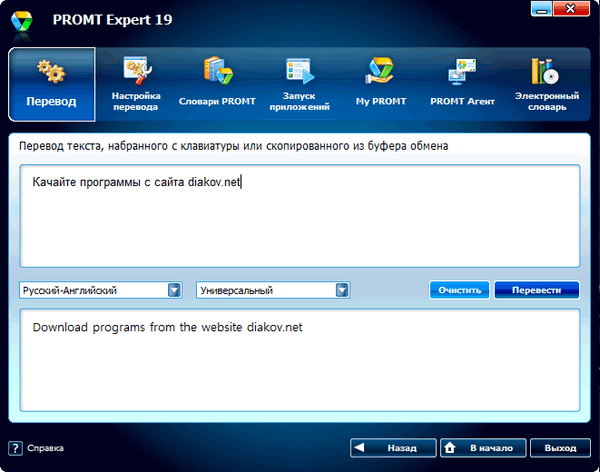Click the Выход button

click(560, 448)
